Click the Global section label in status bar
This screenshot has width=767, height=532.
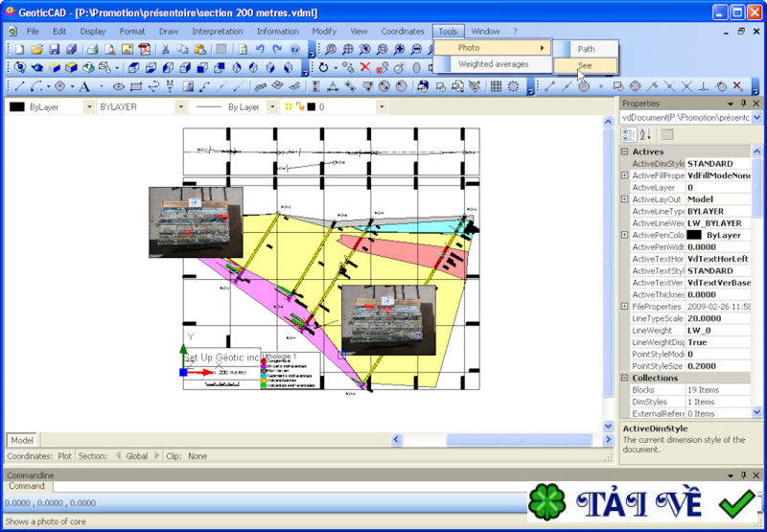[137, 456]
